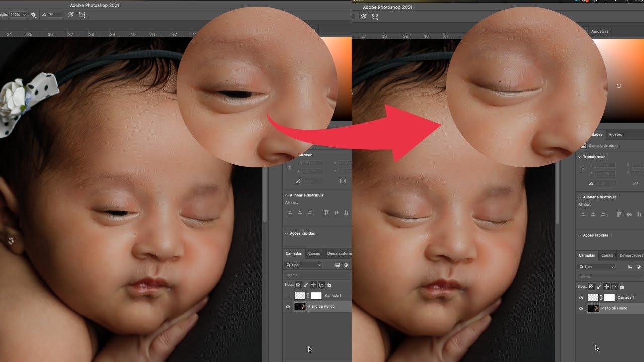The height and width of the screenshot is (362, 644).
Task: Click mask link icon on Camada 1 in right window
Action: (x=601, y=298)
